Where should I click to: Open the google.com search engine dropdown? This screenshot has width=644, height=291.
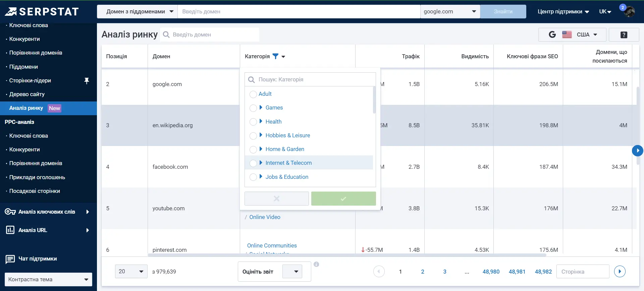click(450, 11)
